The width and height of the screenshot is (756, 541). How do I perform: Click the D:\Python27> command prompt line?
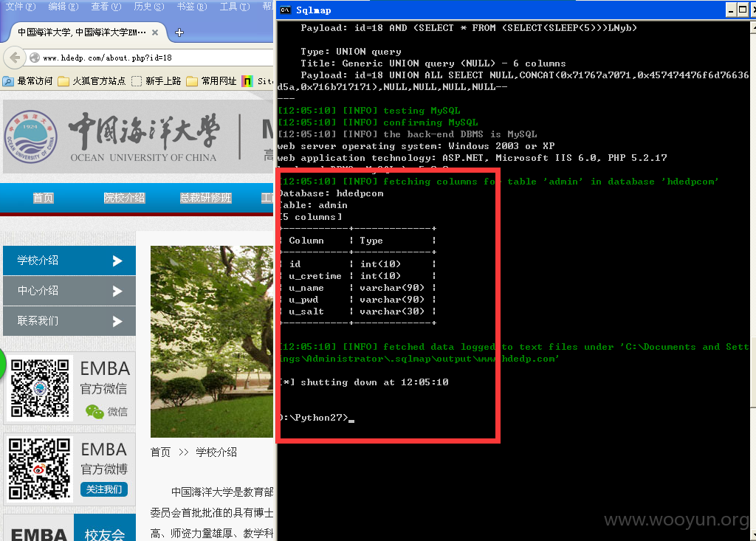point(316,418)
